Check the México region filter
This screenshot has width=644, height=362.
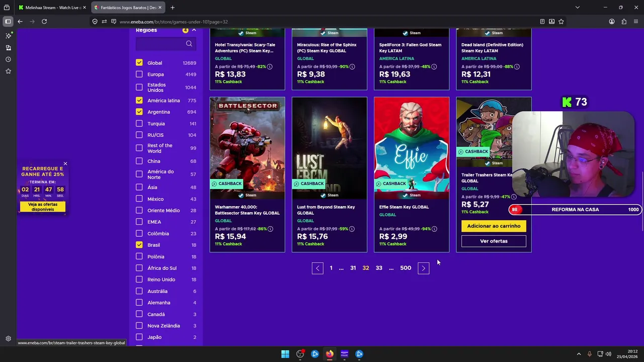[x=139, y=199]
